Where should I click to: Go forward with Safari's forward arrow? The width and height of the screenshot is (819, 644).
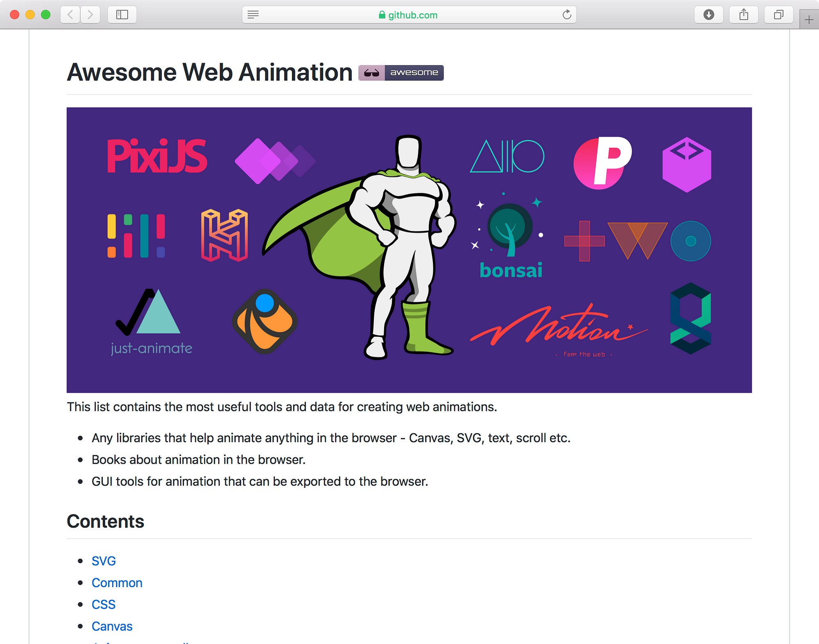click(90, 15)
